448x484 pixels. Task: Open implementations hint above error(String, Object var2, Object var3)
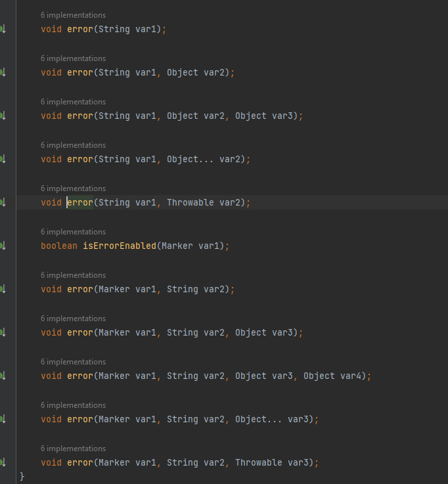pos(73,102)
